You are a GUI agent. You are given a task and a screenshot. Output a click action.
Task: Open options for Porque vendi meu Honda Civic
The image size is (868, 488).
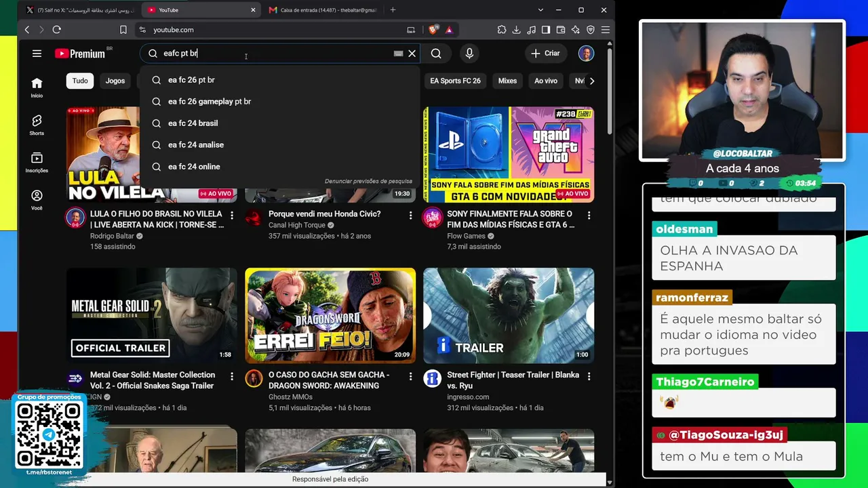(410, 215)
